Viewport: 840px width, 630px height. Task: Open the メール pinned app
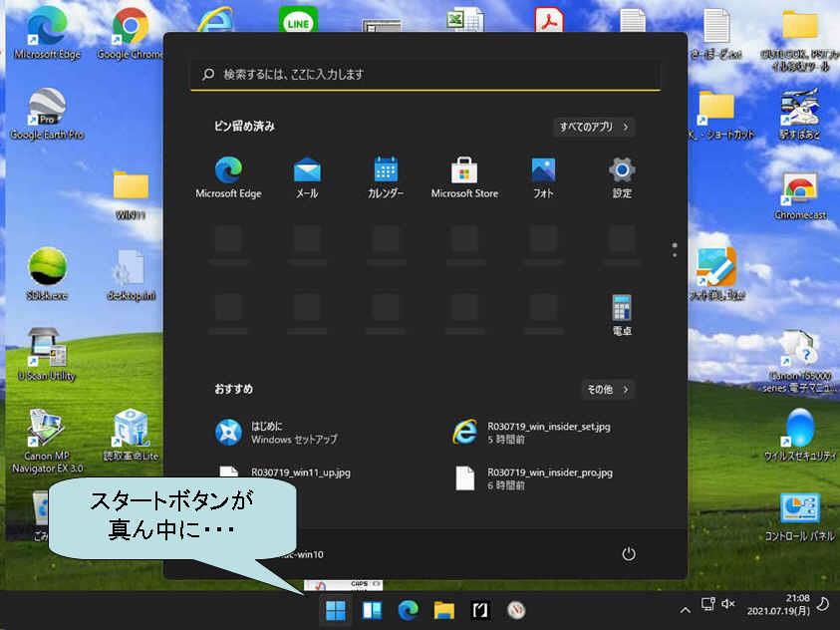click(307, 177)
